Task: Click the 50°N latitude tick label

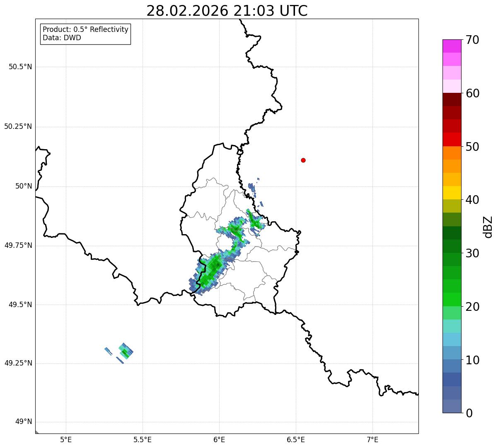Action: pyautogui.click(x=23, y=186)
